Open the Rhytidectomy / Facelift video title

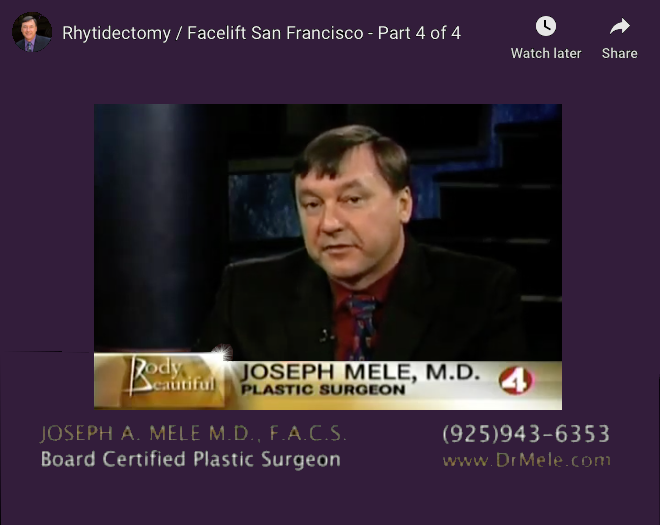pos(261,33)
